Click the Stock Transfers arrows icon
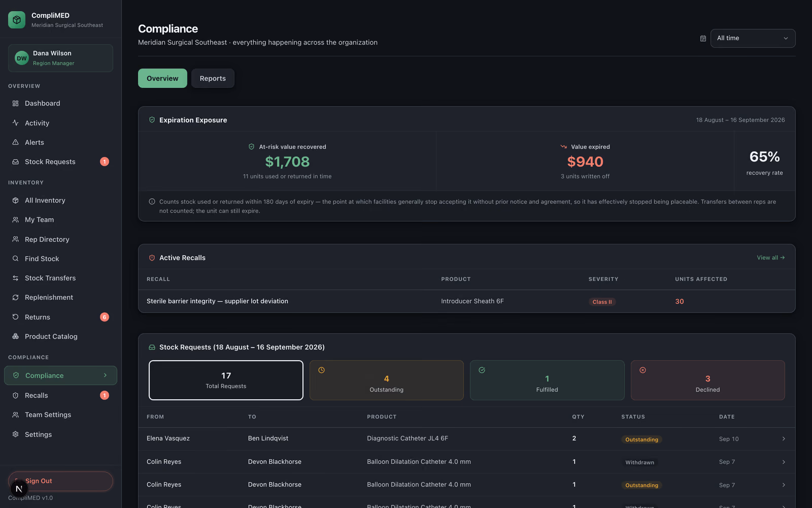 point(15,278)
